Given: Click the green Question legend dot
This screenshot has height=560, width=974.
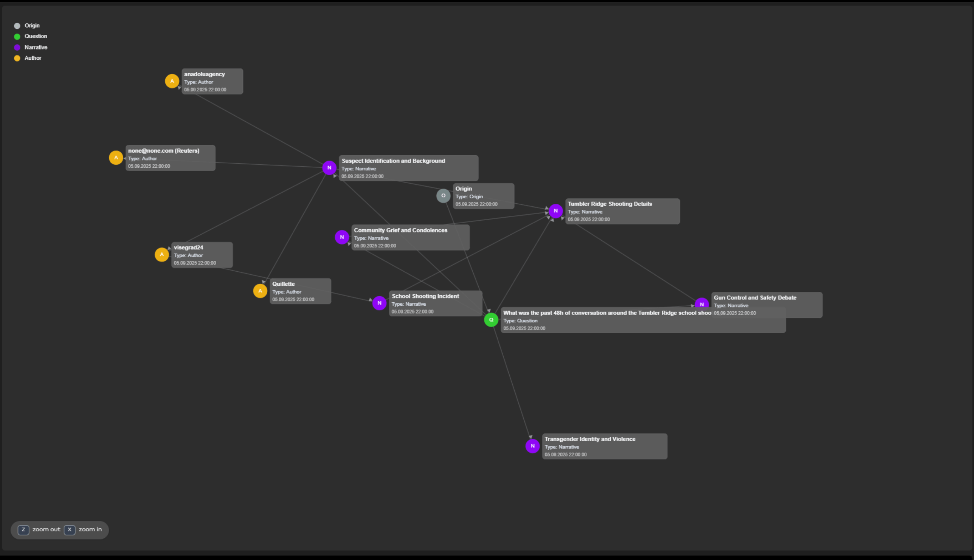Looking at the screenshot, I should pos(17,37).
